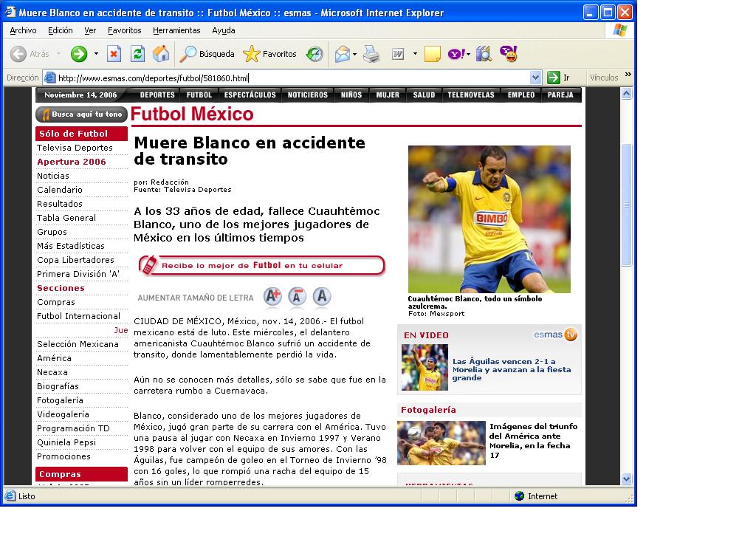Screen dimensions: 756x545
Task: Open the Televisa Deportes sidebar link
Action: click(75, 148)
